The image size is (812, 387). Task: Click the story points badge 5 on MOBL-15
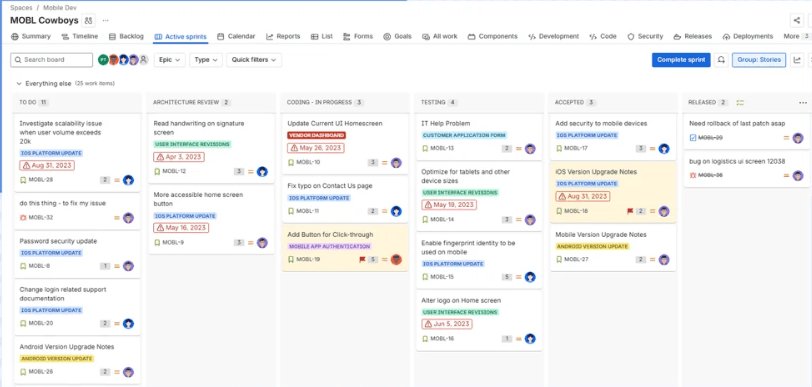[506, 277]
